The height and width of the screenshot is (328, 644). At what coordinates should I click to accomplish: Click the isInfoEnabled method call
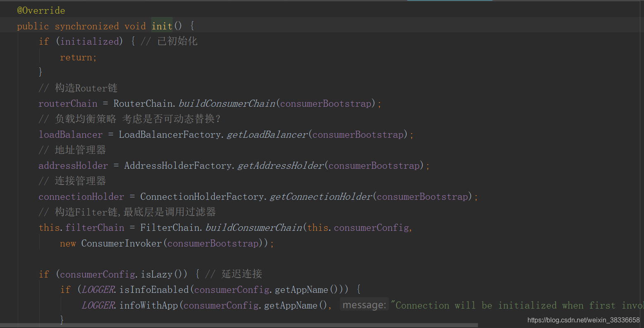click(154, 290)
